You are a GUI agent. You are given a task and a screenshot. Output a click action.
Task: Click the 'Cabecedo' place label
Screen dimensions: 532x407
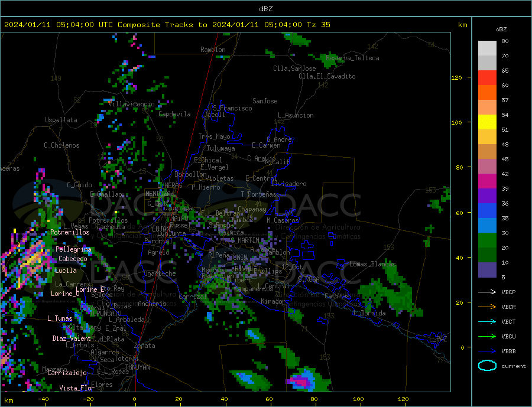tap(73, 259)
